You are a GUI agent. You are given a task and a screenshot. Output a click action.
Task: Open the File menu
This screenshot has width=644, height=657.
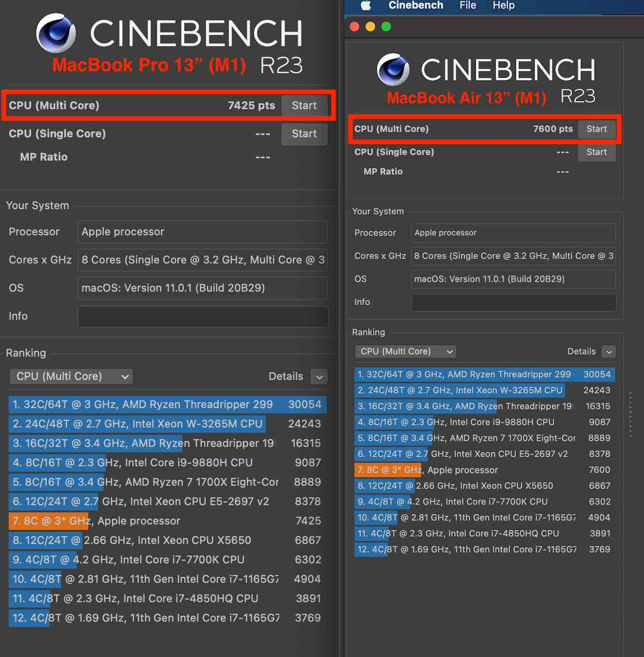pos(467,5)
